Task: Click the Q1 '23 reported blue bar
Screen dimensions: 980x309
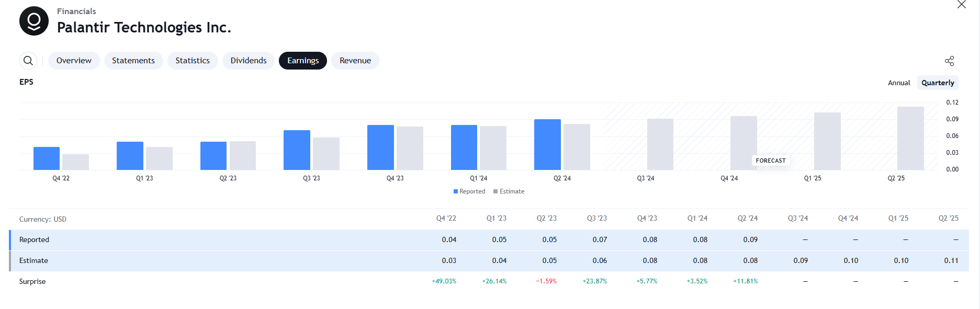Action: coord(130,156)
